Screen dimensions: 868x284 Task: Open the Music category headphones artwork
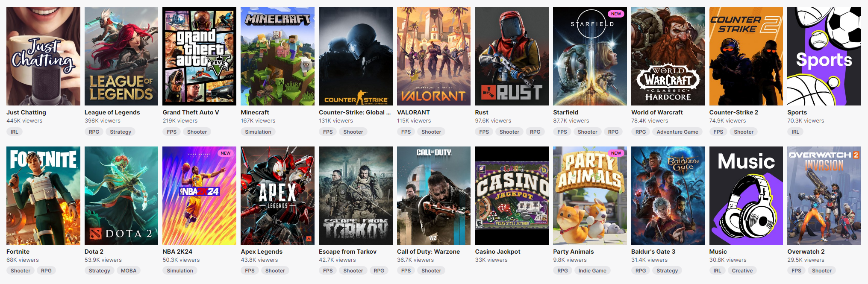coord(746,196)
